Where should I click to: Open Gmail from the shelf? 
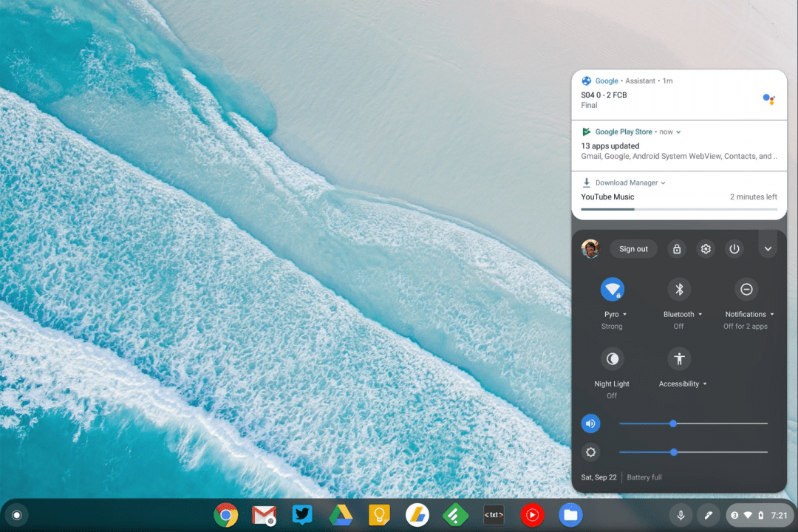[264, 515]
